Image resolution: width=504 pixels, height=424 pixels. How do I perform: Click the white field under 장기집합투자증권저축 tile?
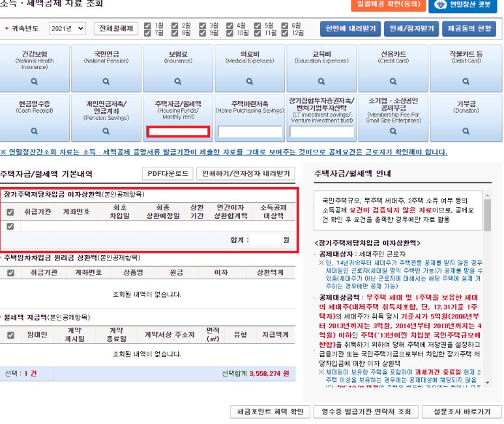[321, 132]
